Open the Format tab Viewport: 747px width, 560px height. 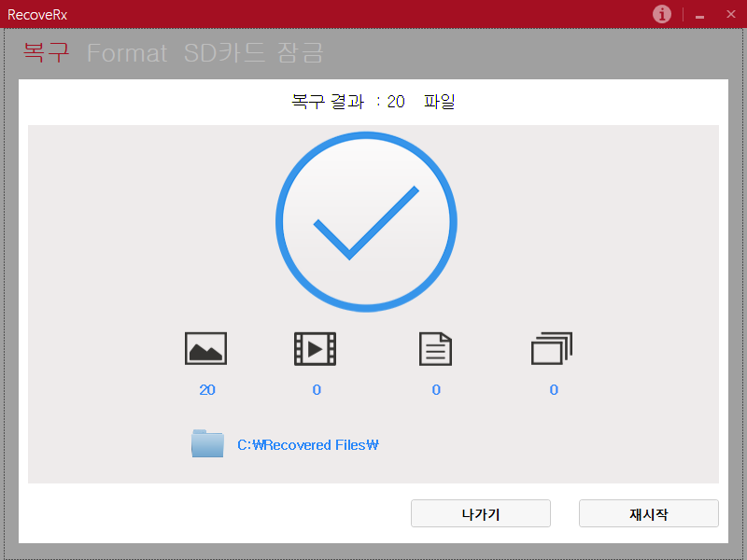pyautogui.click(x=127, y=53)
